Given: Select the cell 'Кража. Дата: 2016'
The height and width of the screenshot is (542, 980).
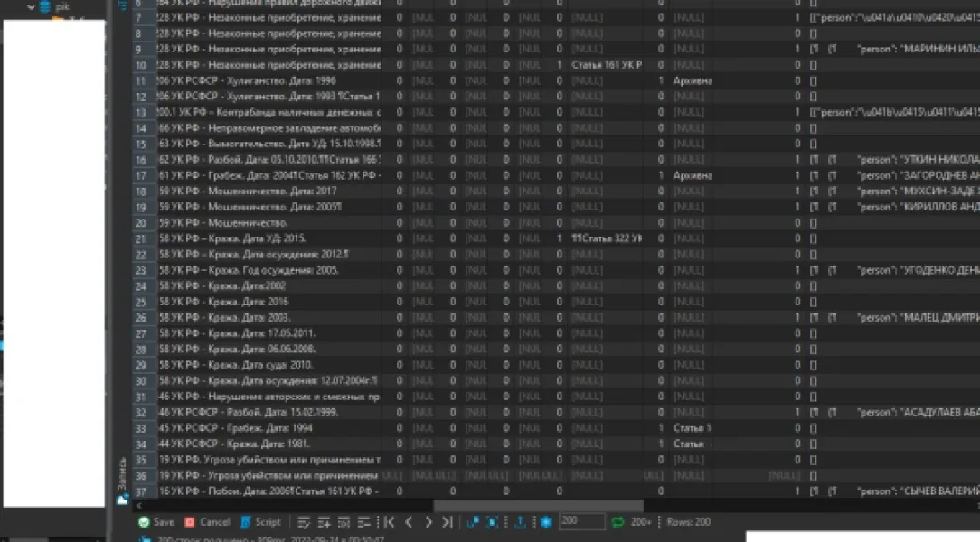Looking at the screenshot, I should point(269,302).
